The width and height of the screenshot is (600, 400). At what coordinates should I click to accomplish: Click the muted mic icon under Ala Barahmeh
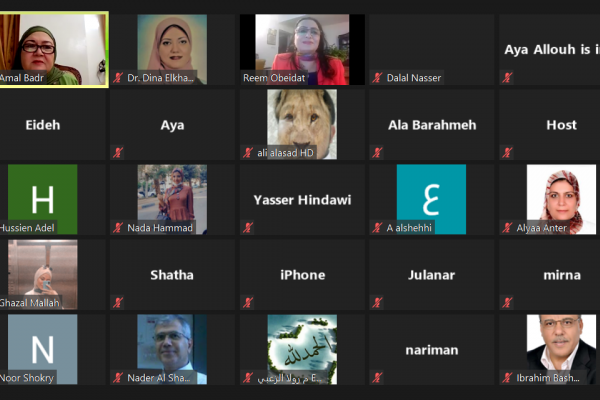(377, 153)
